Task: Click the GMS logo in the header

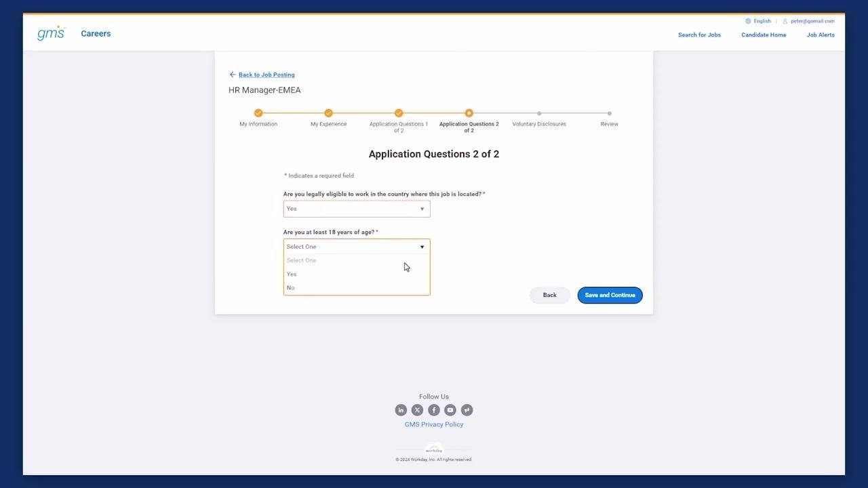Action: pos(52,33)
